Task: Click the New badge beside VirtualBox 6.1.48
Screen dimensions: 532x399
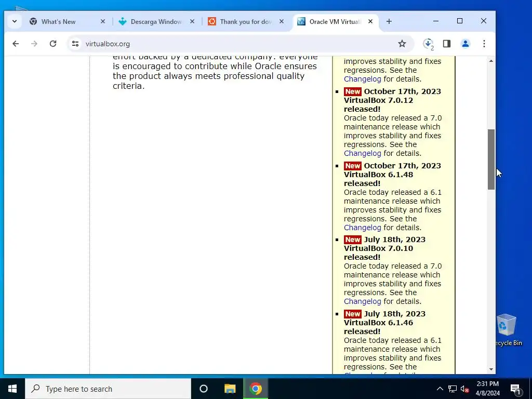Action: tap(353, 166)
